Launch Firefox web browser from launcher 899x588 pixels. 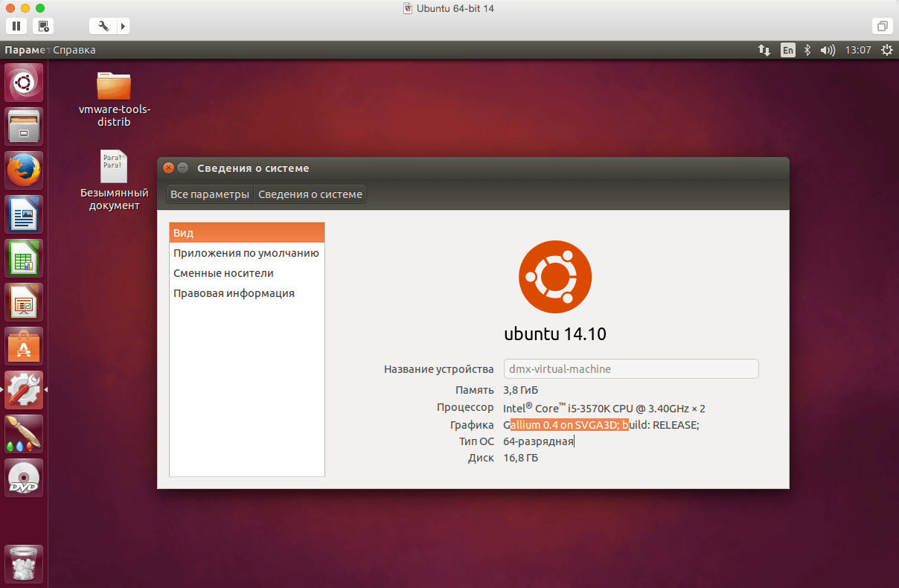point(25,170)
